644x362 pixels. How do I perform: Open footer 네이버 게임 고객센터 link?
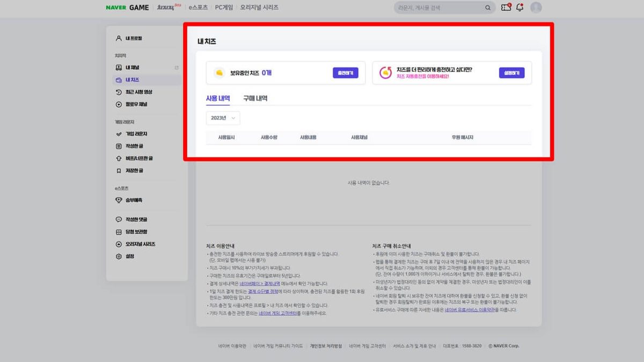[368, 346]
